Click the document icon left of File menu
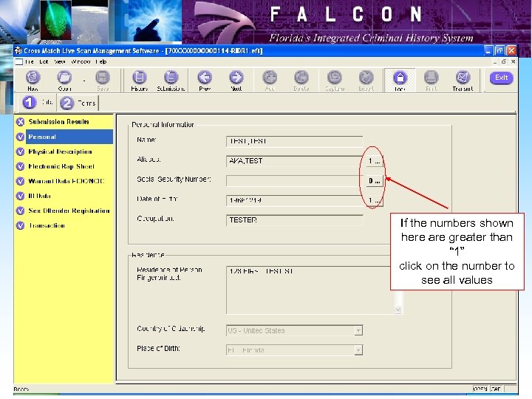Image resolution: width=532 pixels, height=399 pixels. (19, 62)
